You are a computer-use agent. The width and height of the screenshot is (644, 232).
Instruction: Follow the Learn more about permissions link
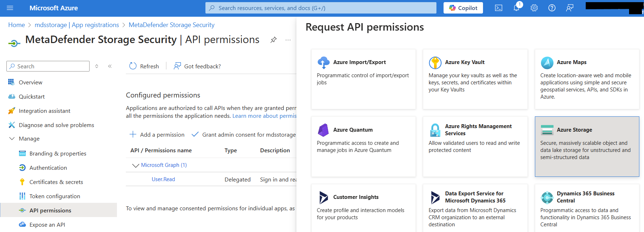click(264, 116)
